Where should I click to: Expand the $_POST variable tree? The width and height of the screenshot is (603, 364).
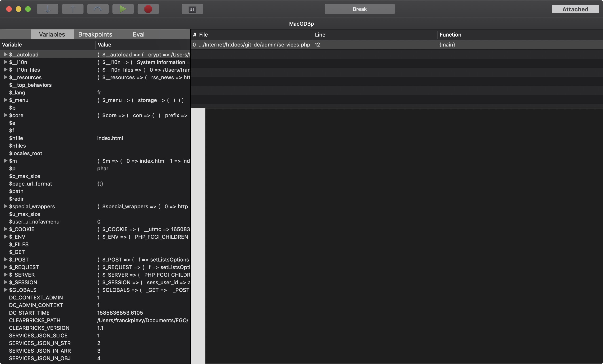tap(5, 259)
